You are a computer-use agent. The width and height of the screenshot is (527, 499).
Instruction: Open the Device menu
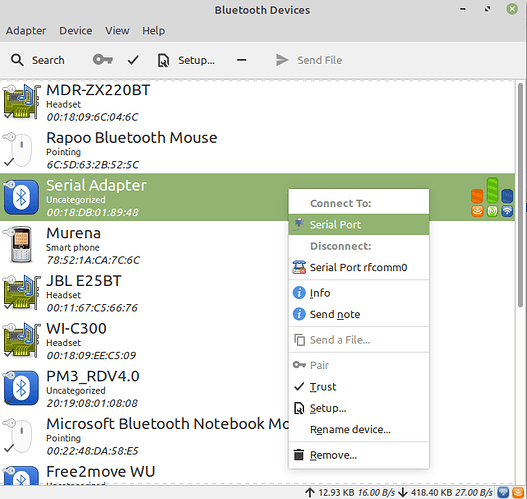pos(76,31)
